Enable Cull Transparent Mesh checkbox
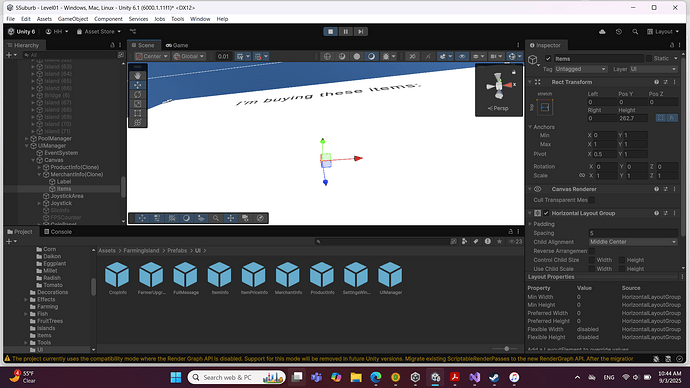Image resolution: width=690 pixels, height=388 pixels. (x=592, y=200)
